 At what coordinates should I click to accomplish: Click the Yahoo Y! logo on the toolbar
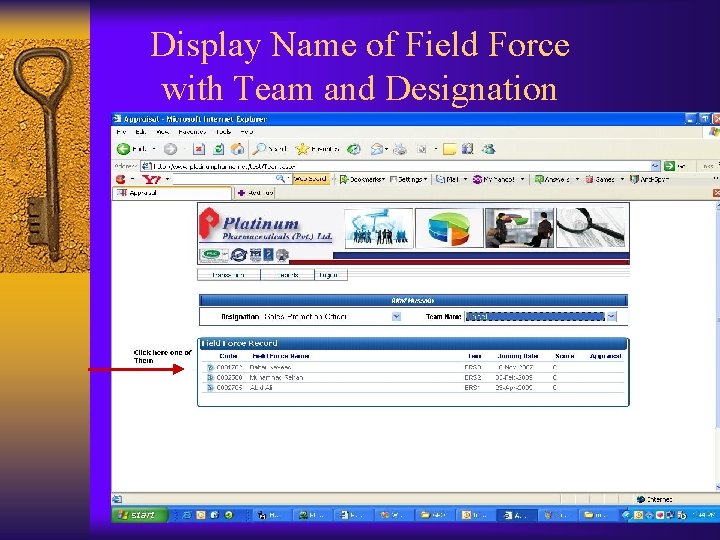[151, 179]
